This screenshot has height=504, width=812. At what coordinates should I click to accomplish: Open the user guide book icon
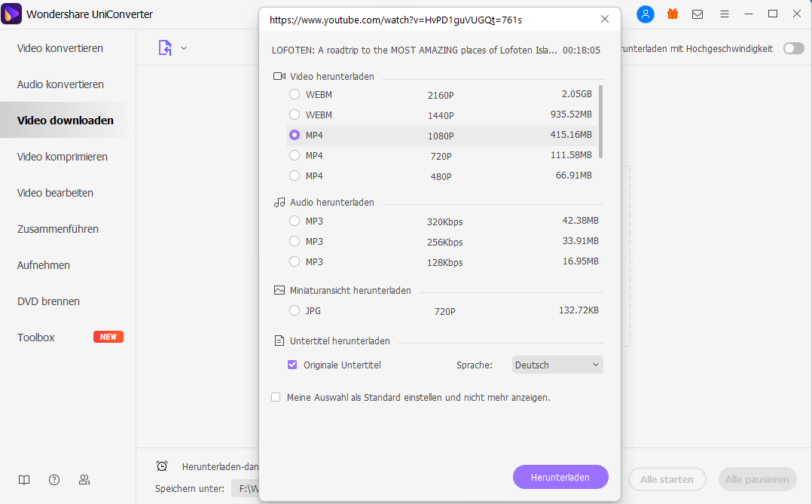tap(25, 480)
